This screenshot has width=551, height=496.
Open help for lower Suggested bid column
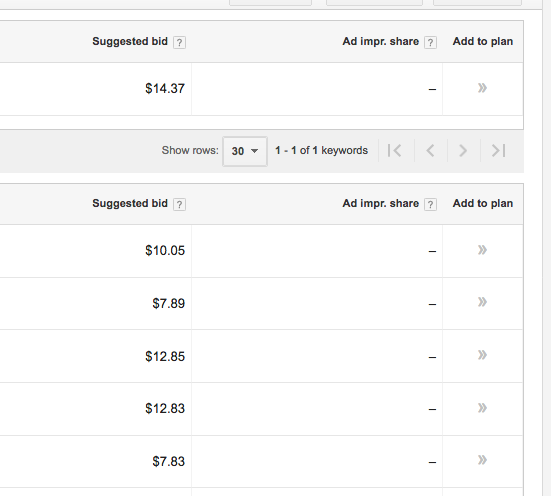[179, 204]
